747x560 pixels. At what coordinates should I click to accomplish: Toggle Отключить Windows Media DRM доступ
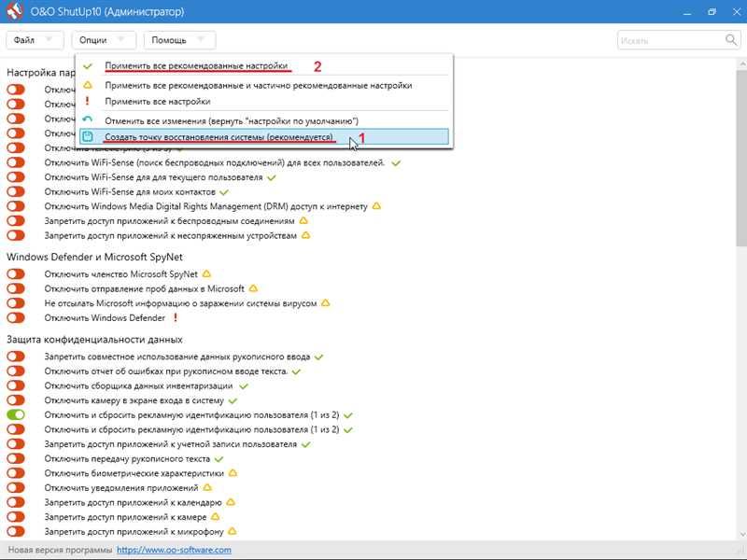pos(16,206)
